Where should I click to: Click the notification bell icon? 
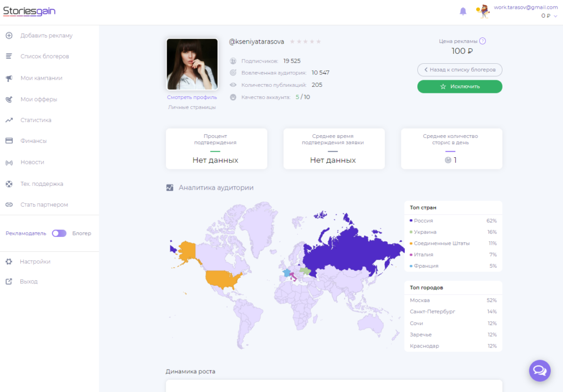pos(463,12)
